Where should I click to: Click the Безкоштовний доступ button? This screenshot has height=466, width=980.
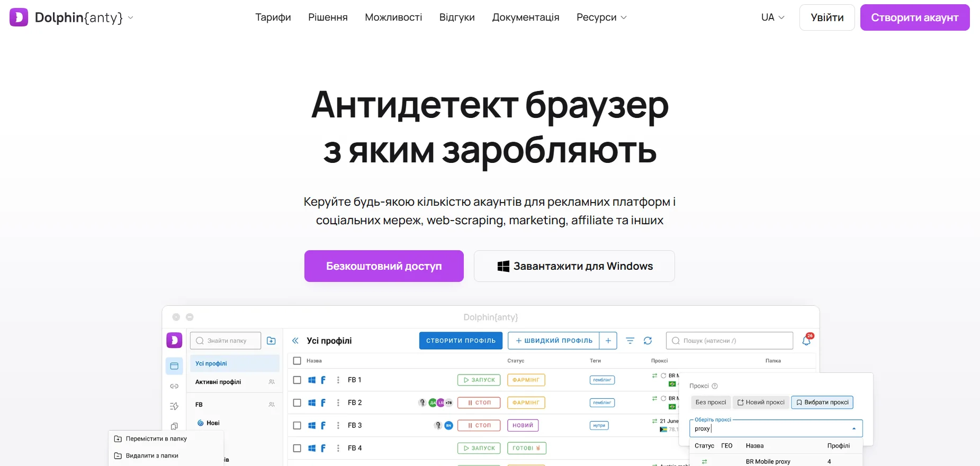coord(384,266)
